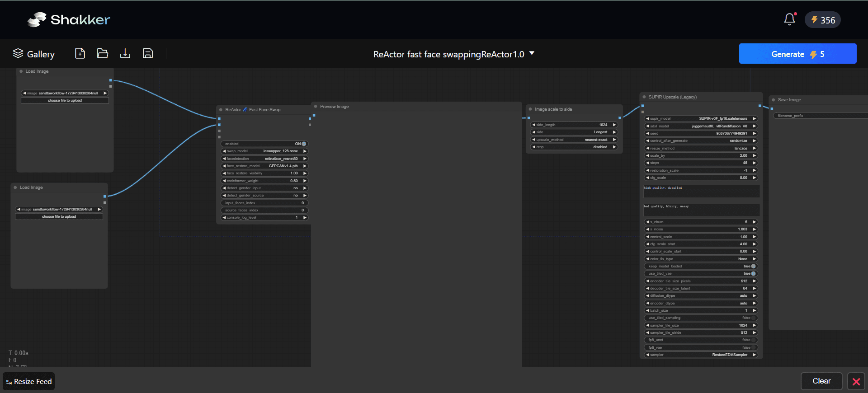Increase batch_size with its right arrow
The width and height of the screenshot is (868, 393).
tap(755, 310)
